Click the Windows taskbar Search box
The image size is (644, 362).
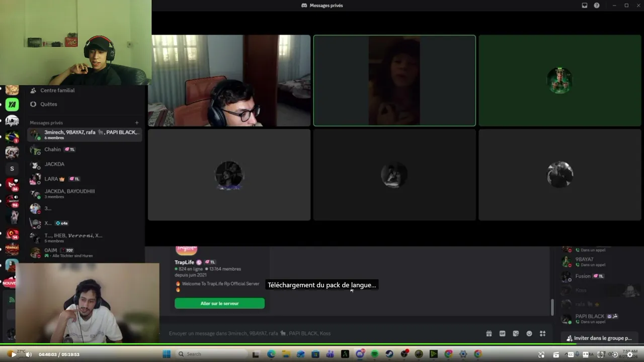pos(211,354)
